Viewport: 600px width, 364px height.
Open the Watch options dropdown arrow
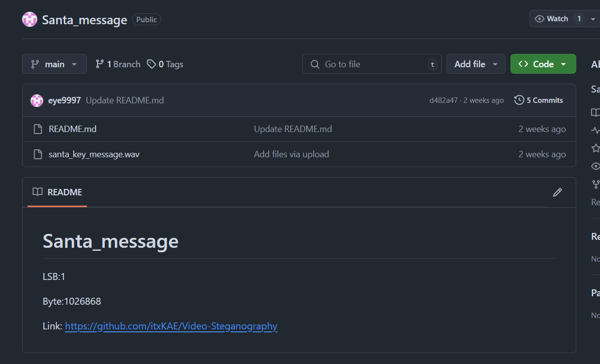(593, 19)
